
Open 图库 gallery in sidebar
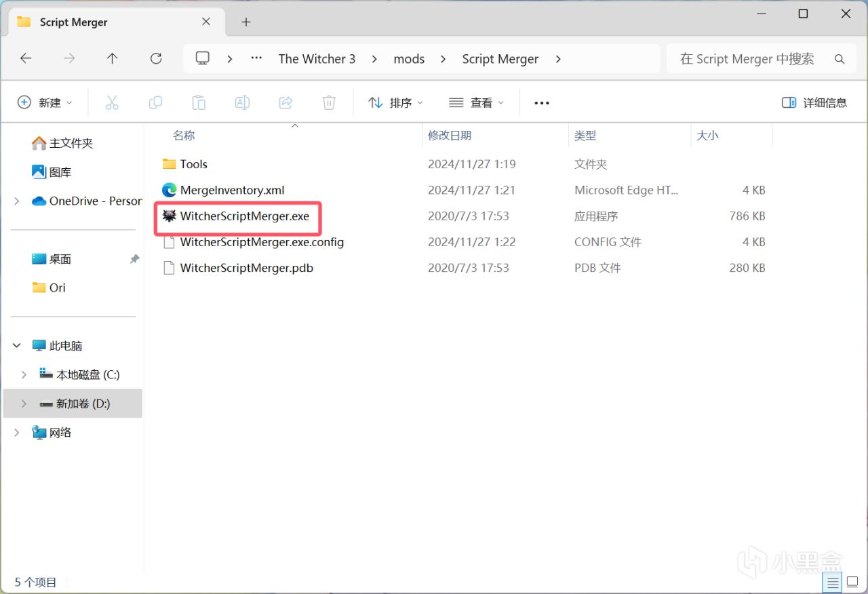point(52,172)
